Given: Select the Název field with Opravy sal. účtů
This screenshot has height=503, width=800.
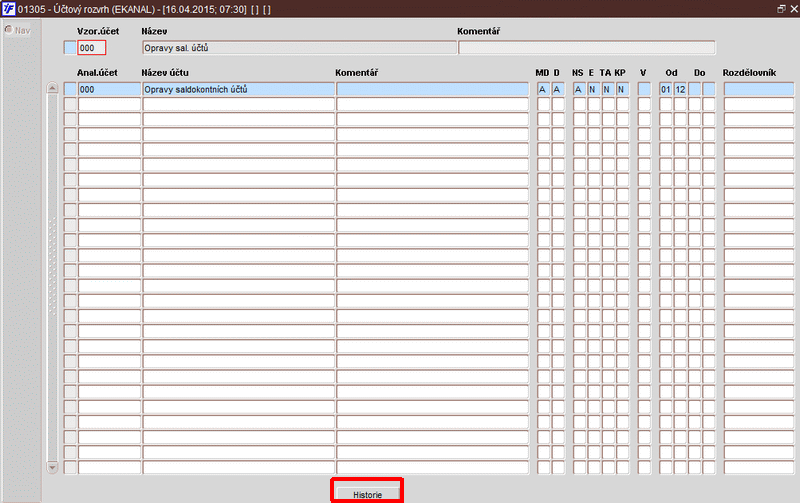Looking at the screenshot, I should pyautogui.click(x=299, y=48).
